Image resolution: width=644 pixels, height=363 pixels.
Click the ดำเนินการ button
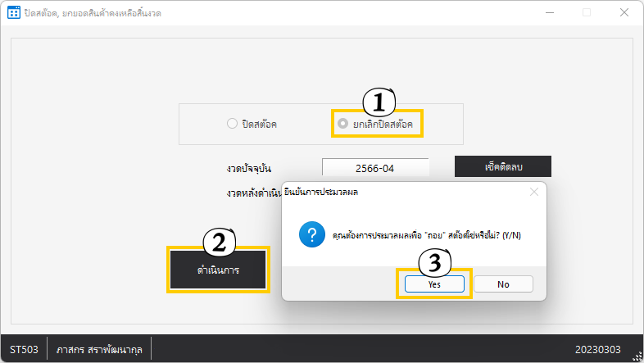coord(218,270)
